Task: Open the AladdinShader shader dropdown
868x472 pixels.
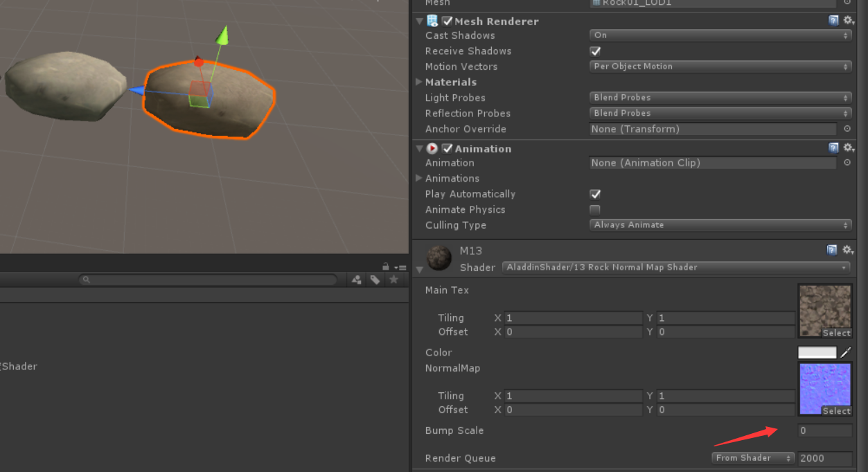Action: click(677, 267)
